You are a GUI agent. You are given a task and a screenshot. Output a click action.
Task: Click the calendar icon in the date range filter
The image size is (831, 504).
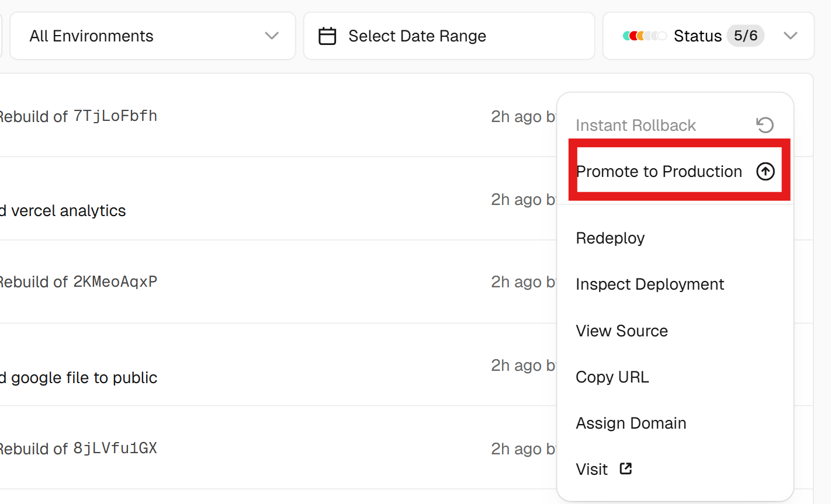tap(327, 36)
